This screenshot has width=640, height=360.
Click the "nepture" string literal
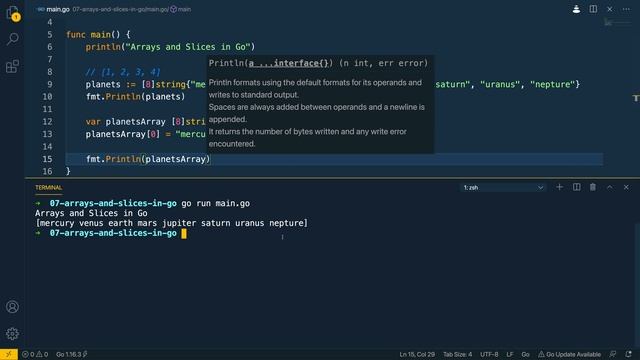click(x=553, y=84)
